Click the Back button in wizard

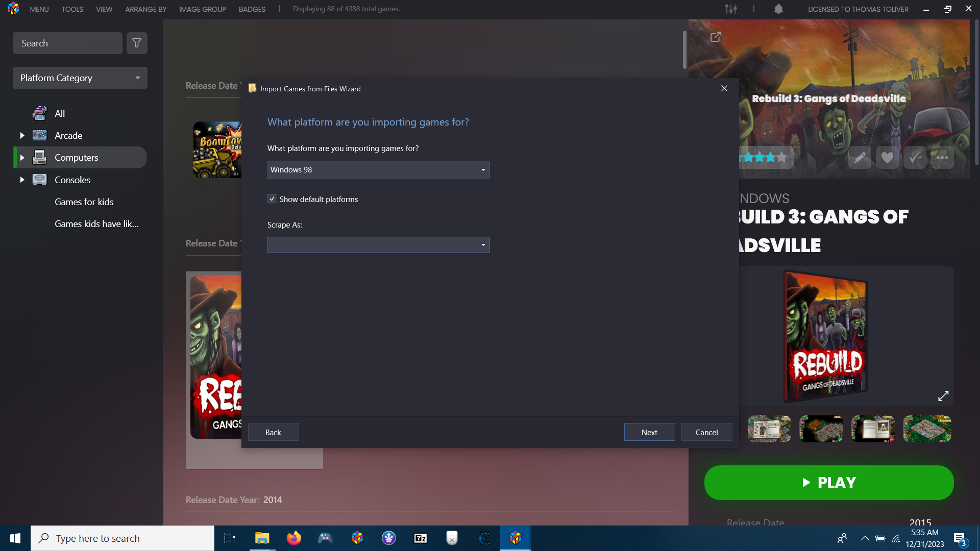(274, 432)
